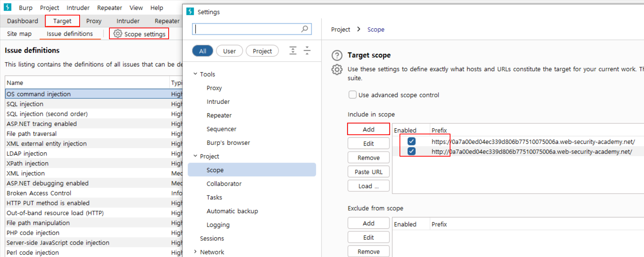
Task: Click the Scope settings button
Action: [139, 34]
